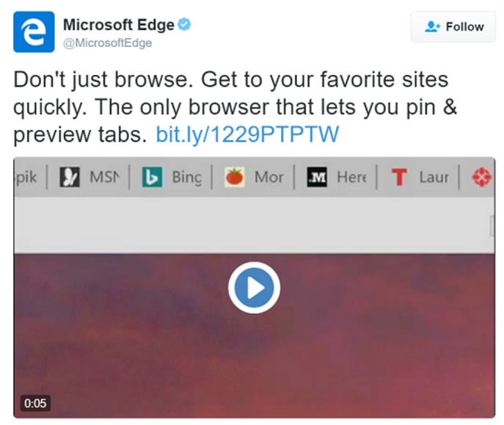Click the tomato favicon in tab strip
The height and width of the screenshot is (425, 504).
pos(234,178)
